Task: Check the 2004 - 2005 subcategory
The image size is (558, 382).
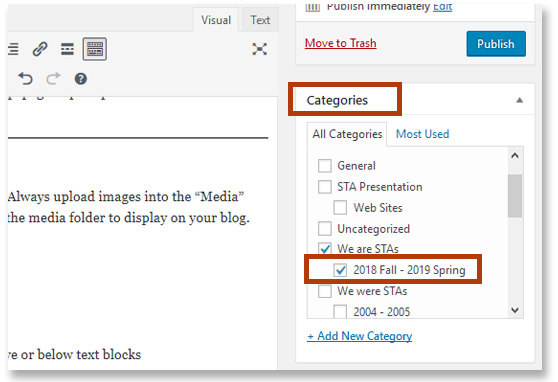Action: click(340, 312)
